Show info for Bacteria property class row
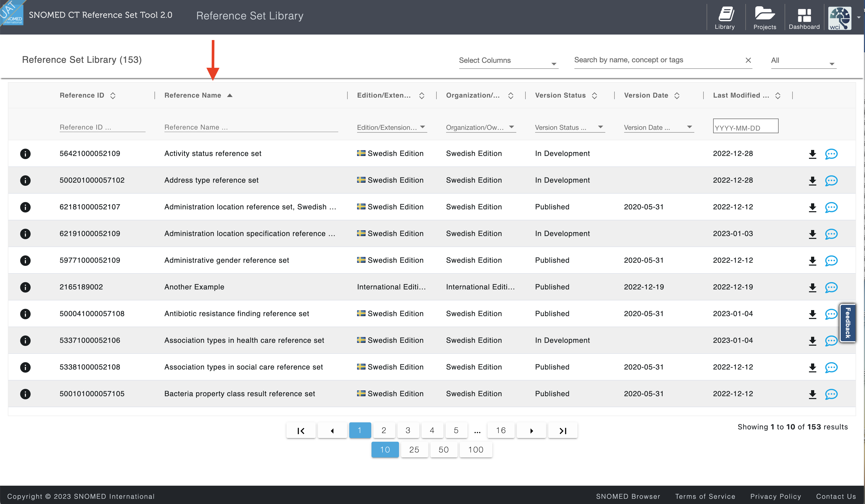865x504 pixels. [x=25, y=394]
